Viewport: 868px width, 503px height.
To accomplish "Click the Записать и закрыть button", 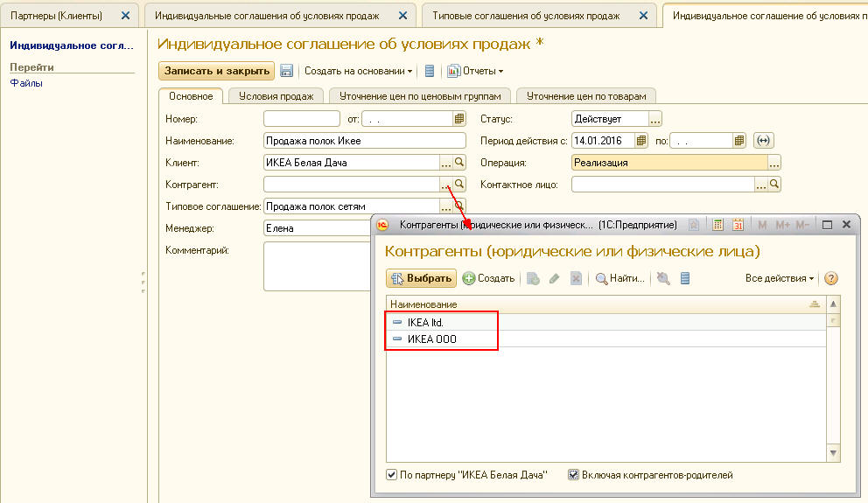I will 216,71.
